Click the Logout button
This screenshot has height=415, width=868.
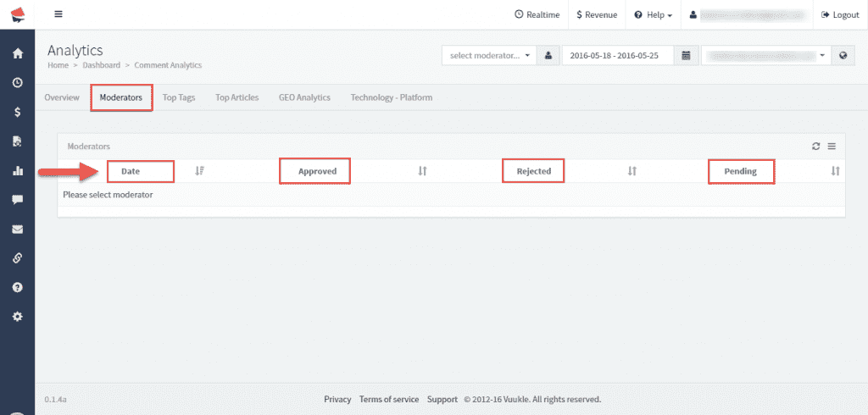point(840,14)
